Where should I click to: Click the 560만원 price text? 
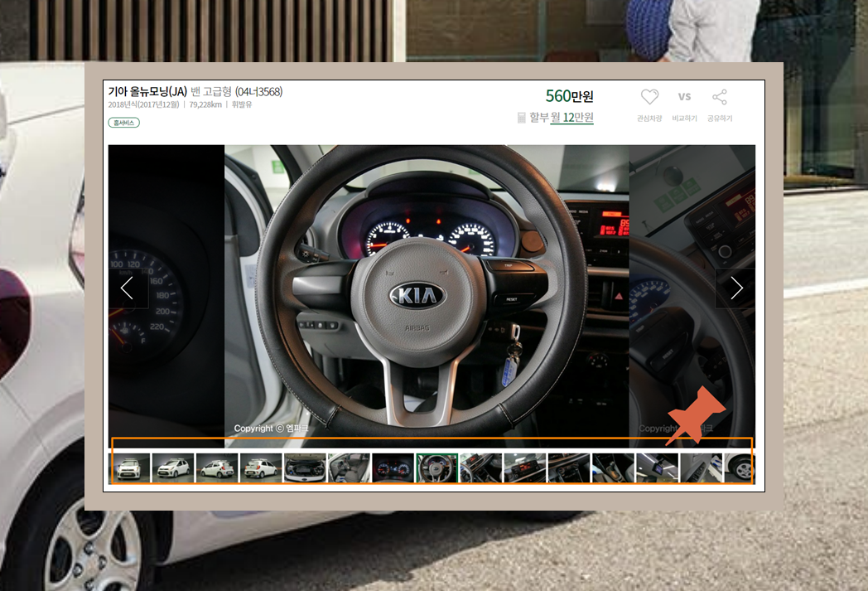coord(570,96)
